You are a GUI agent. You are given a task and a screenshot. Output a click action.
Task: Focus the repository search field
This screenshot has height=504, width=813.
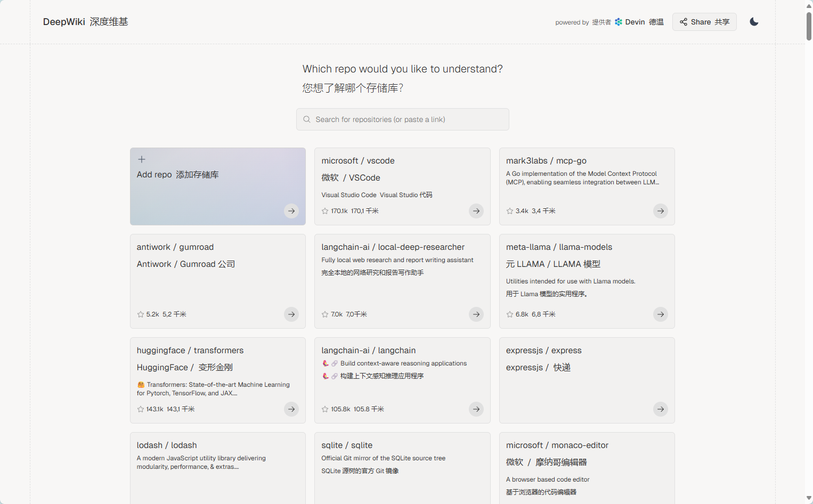point(403,119)
